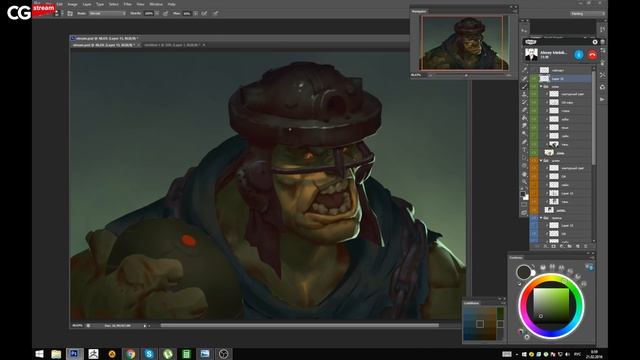This screenshot has width=640, height=360.
Task: Open brush panel from options bar
Action: tap(70, 13)
